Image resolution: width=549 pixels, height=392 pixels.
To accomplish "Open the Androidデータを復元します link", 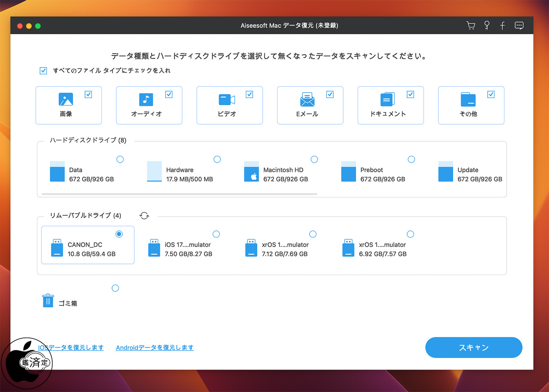I will pos(154,347).
